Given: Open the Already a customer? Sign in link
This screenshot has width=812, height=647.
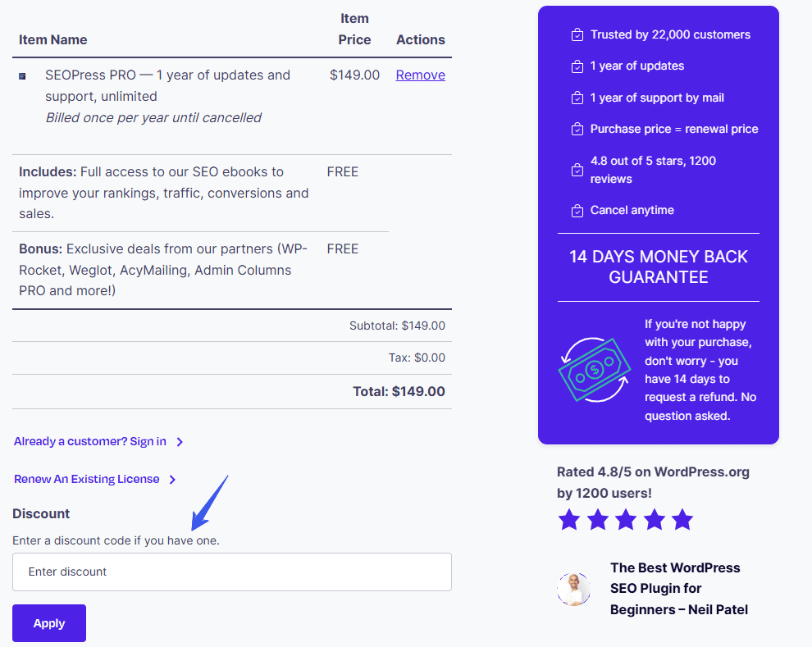Looking at the screenshot, I should coord(90,441).
